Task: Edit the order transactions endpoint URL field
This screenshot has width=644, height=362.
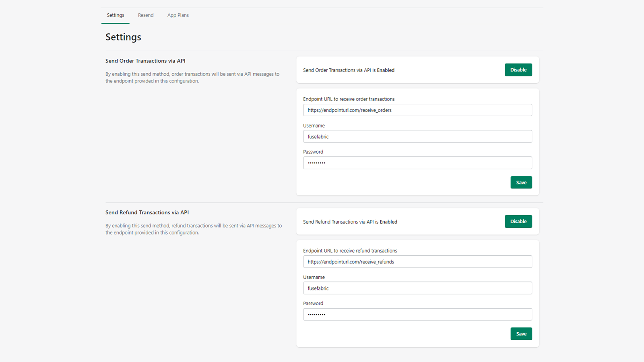Action: point(417,110)
